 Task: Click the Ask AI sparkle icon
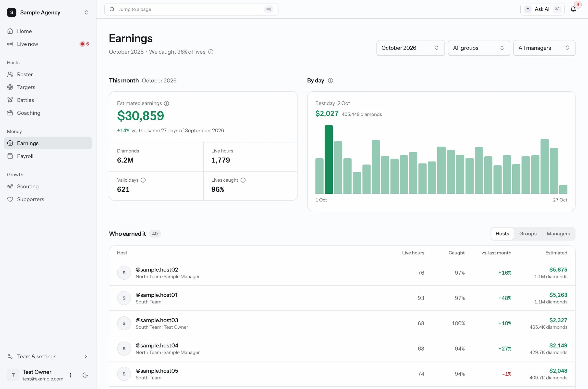[x=528, y=9]
